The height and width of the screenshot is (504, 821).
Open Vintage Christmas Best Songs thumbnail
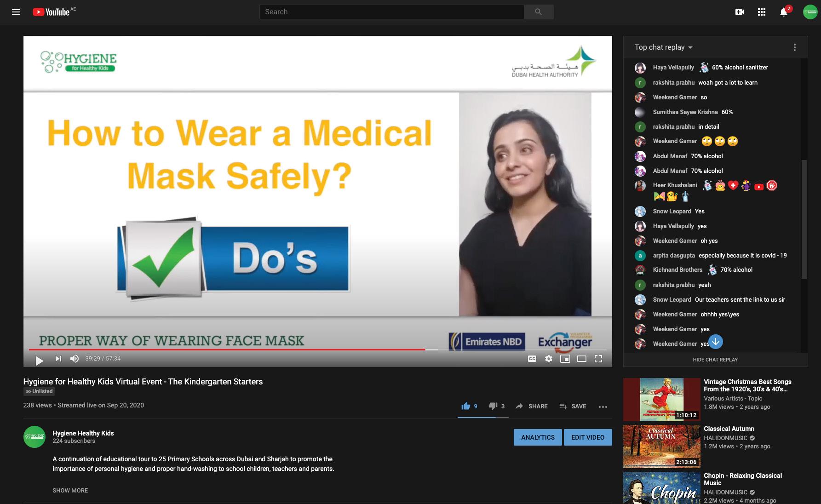pyautogui.click(x=661, y=399)
